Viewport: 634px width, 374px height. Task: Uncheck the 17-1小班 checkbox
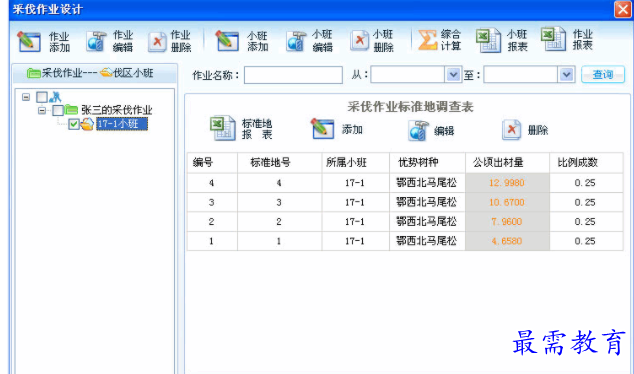coord(74,124)
